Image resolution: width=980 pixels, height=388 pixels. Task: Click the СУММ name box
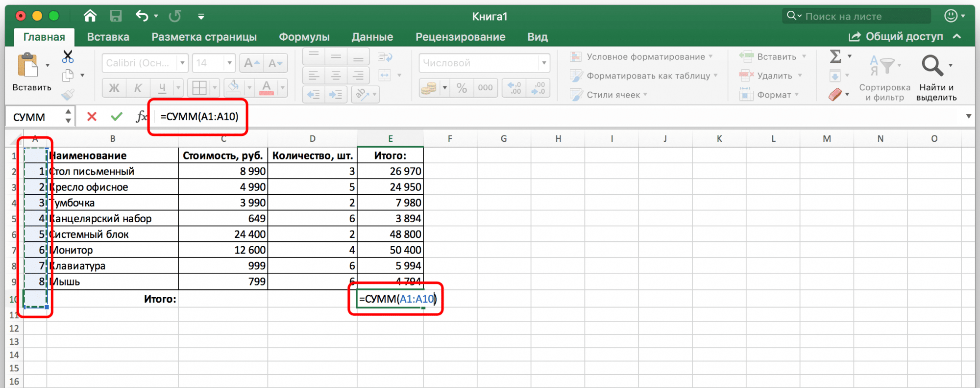pyautogui.click(x=34, y=117)
